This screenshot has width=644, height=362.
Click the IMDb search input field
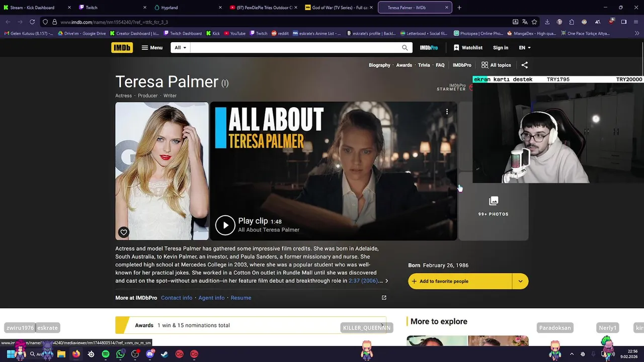click(294, 48)
